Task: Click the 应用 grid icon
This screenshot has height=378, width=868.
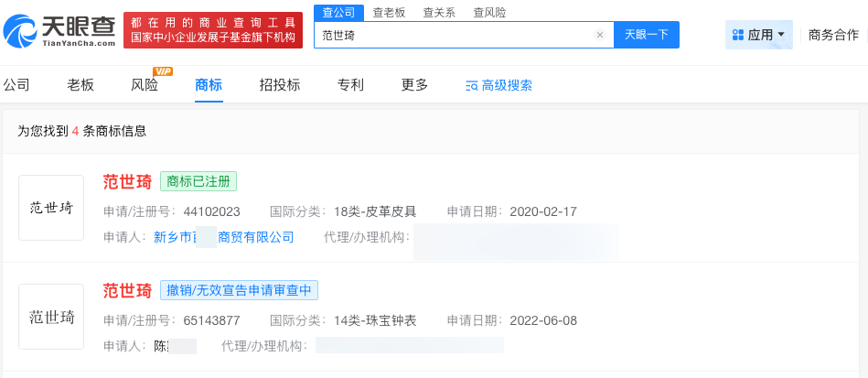Action: (x=737, y=35)
